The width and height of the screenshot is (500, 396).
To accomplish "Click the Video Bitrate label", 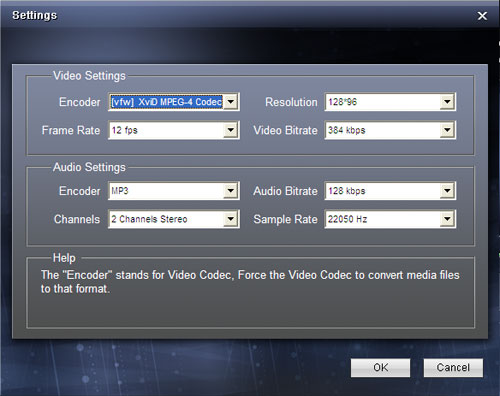I will [x=285, y=130].
